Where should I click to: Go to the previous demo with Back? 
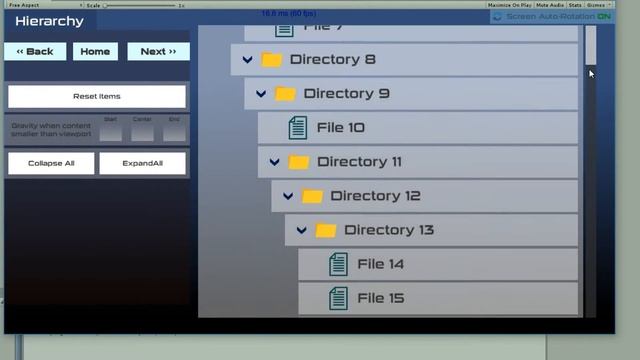click(35, 51)
